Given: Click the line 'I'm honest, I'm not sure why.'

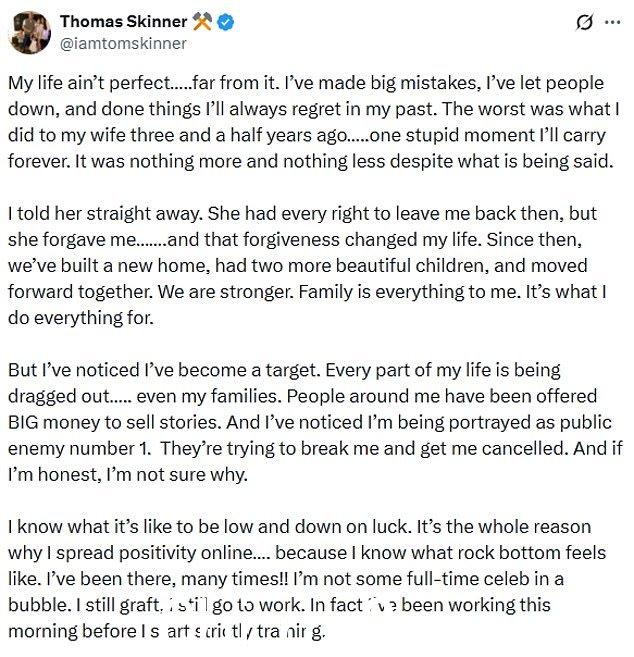Looking at the screenshot, I should coord(128,475).
